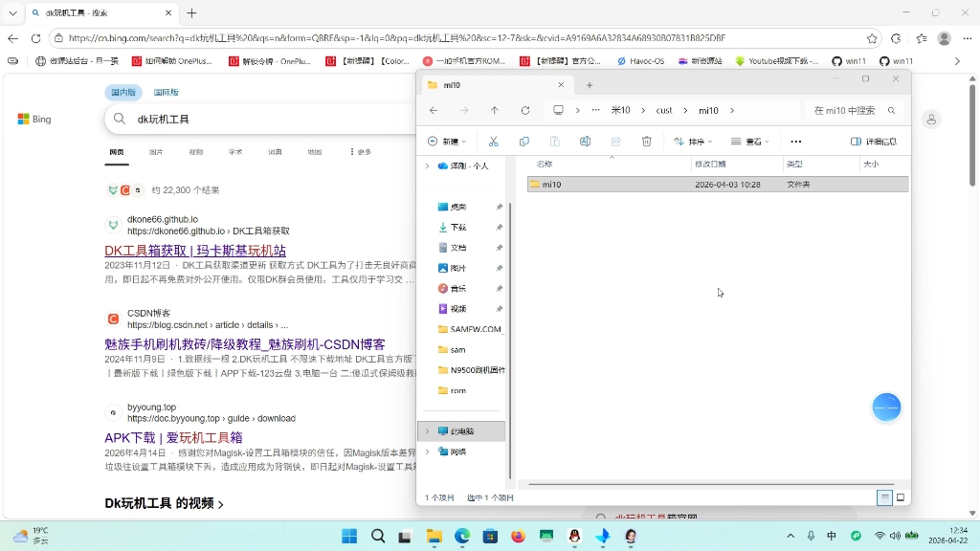This screenshot has width=980, height=551.
Task: Open Edge tab actions dropdown
Action: click(x=12, y=12)
